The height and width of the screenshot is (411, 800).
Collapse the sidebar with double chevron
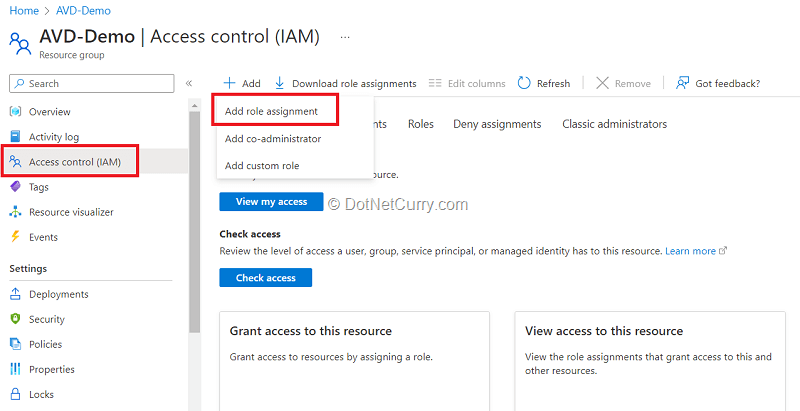pyautogui.click(x=189, y=83)
